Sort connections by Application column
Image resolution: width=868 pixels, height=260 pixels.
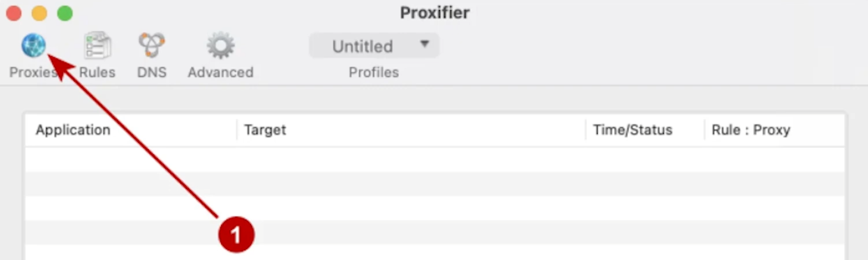coord(73,130)
